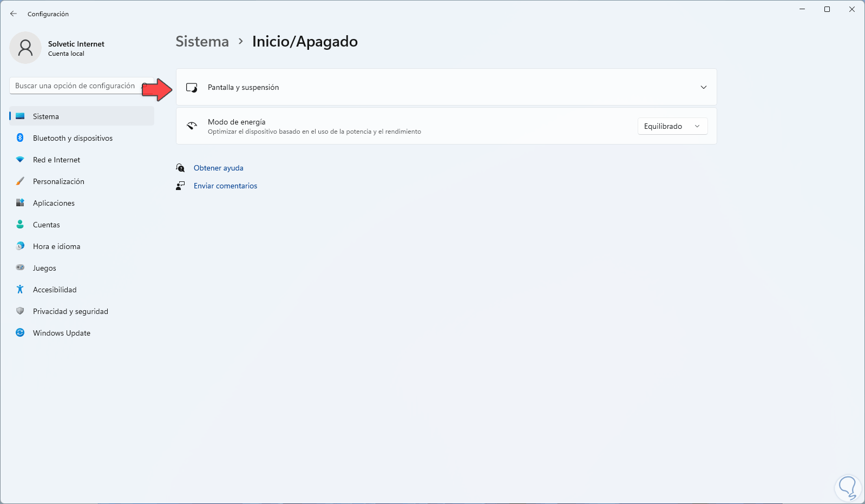
Task: Click the Sistema breadcrumb in the header
Action: pos(202,42)
